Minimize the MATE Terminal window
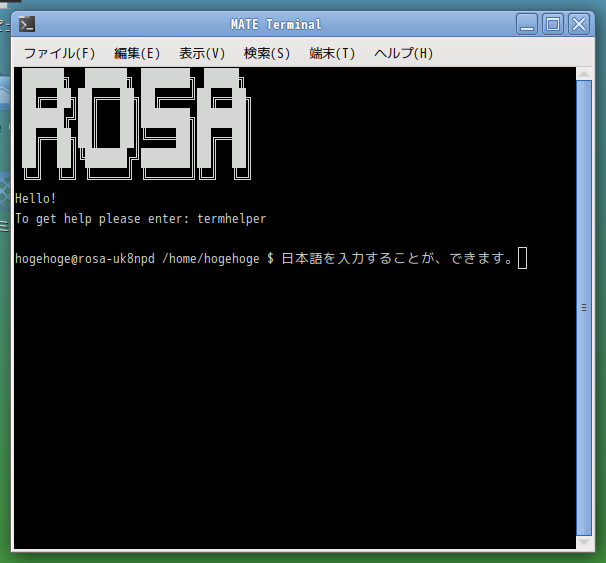 pyautogui.click(x=527, y=24)
